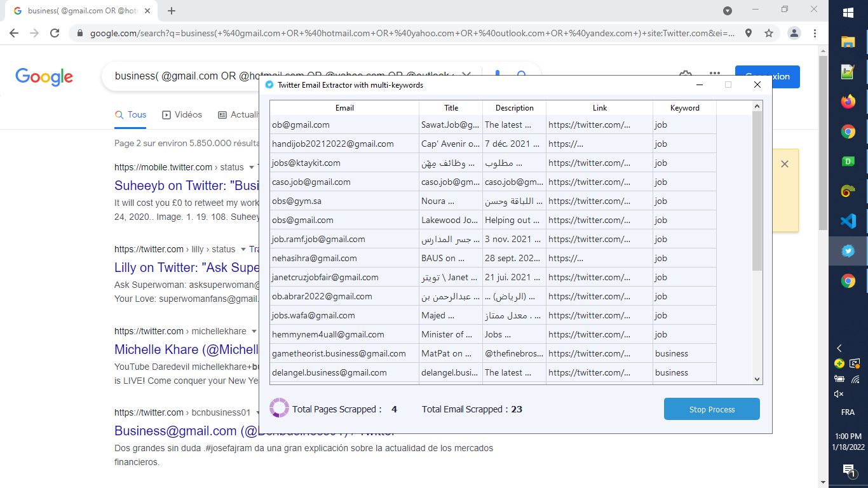
Task: Launch Firefox from the taskbar
Action: 848,102
